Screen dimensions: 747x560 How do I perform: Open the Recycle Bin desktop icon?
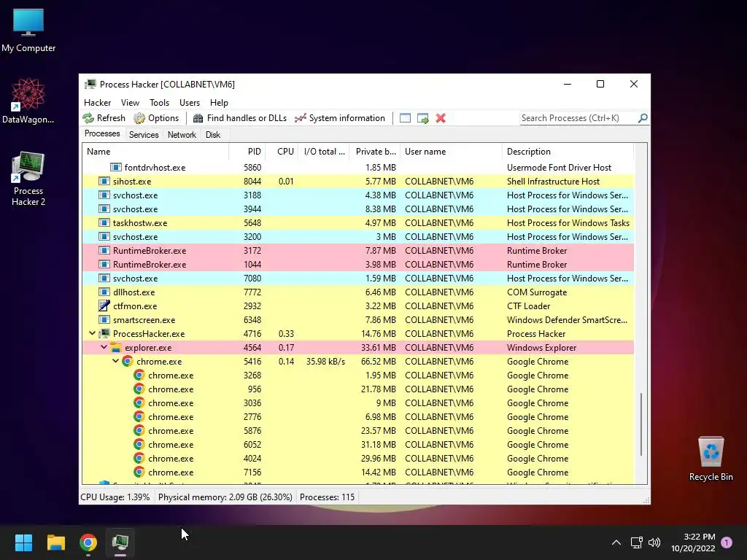tap(711, 459)
